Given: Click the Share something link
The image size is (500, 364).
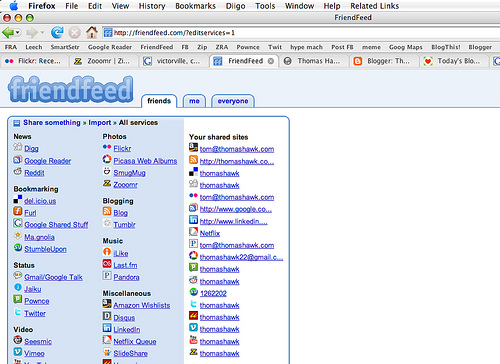Looking at the screenshot, I should point(52,123).
